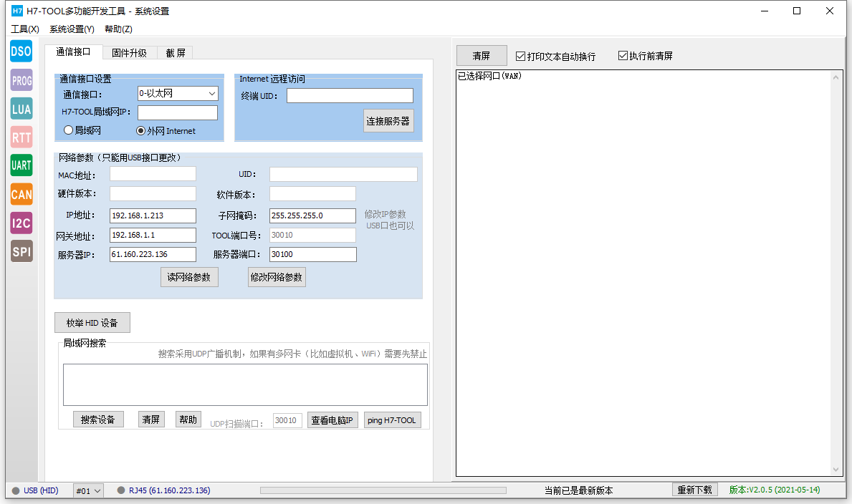The height and width of the screenshot is (504, 852).
Task: Open the 工具(X) menu
Action: click(25, 29)
